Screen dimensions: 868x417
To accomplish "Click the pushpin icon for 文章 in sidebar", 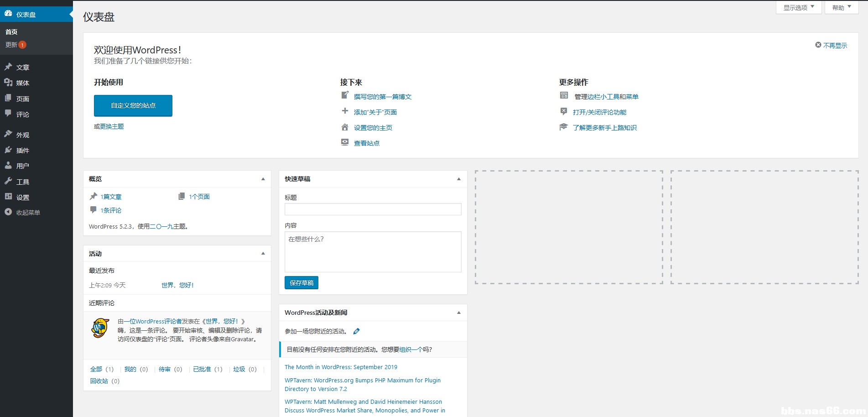I will point(8,67).
